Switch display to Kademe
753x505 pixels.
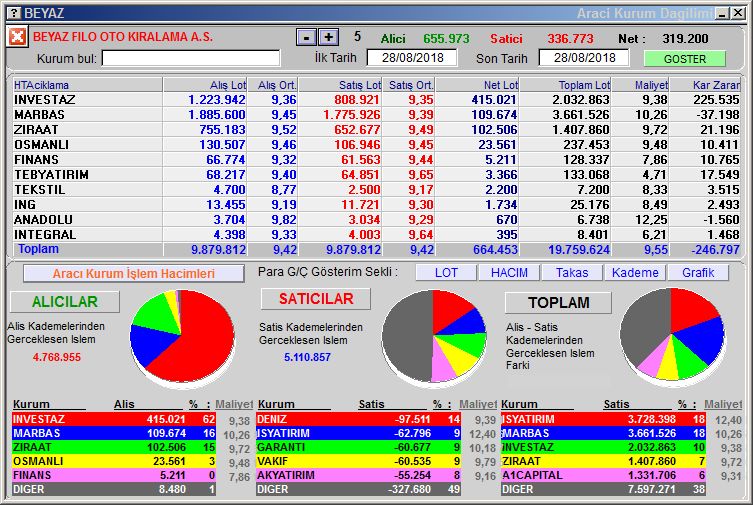click(635, 273)
